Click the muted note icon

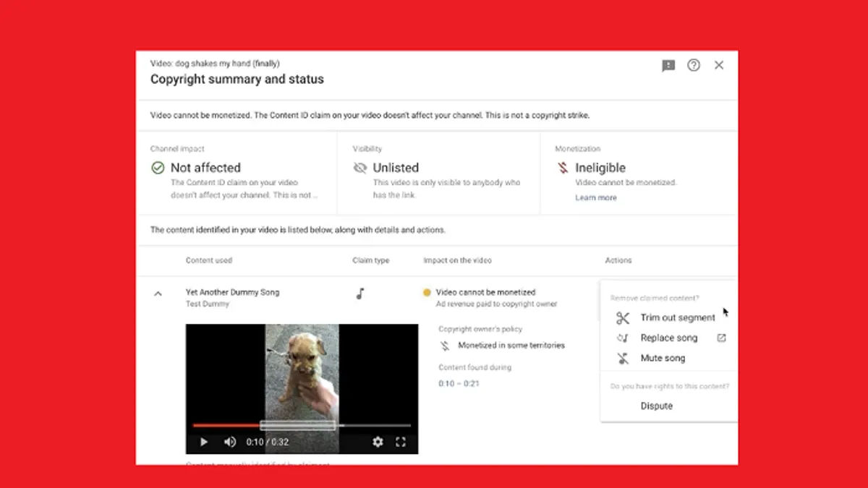click(623, 358)
